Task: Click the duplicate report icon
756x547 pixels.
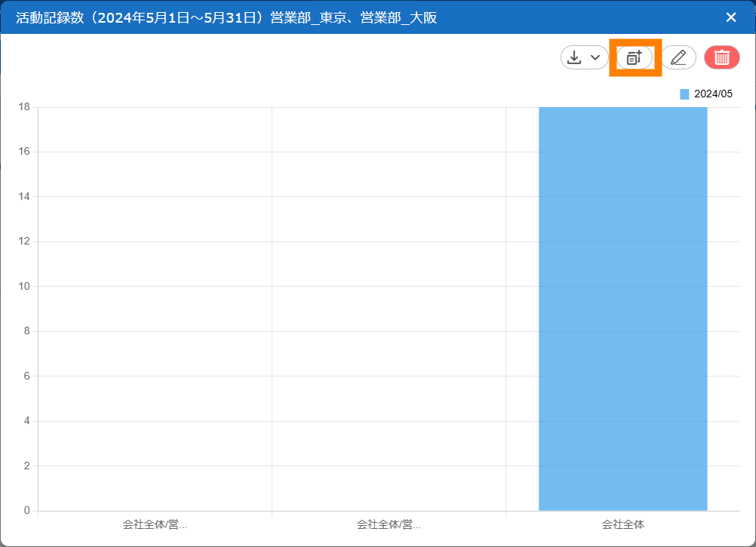Action: [635, 57]
